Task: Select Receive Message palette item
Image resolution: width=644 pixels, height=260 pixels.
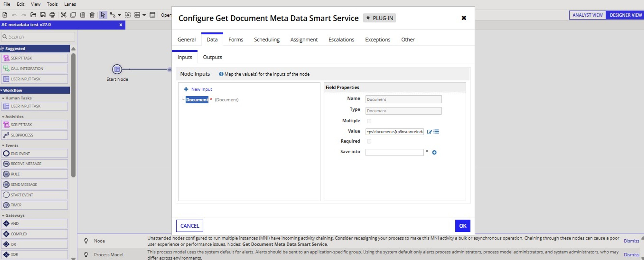Action: click(x=35, y=164)
